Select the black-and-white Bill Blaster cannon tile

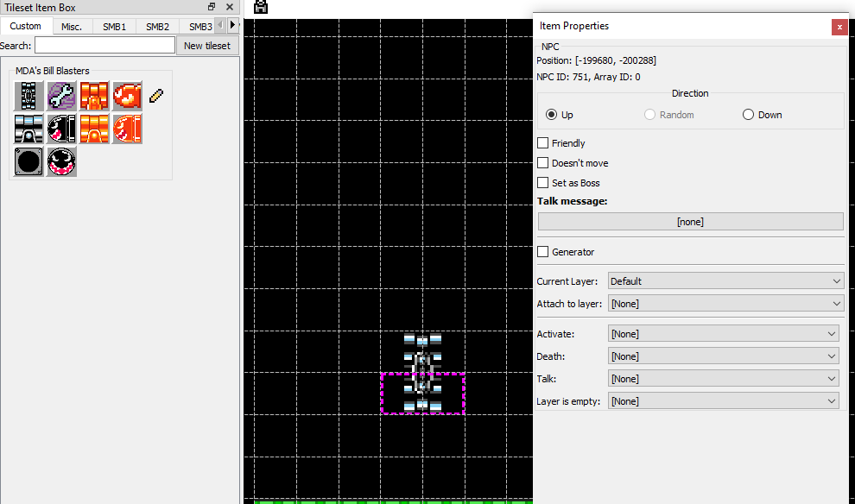coord(28,129)
